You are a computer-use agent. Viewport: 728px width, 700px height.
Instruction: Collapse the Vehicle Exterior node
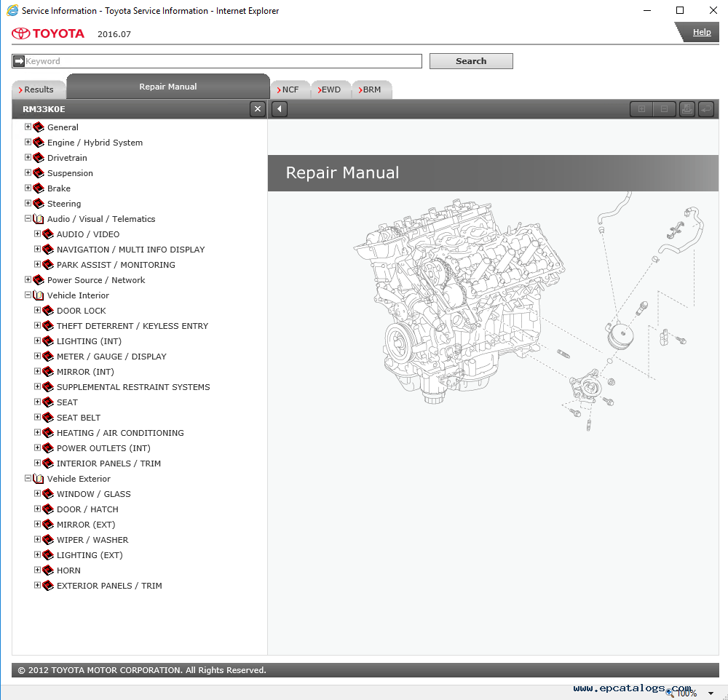click(x=28, y=478)
